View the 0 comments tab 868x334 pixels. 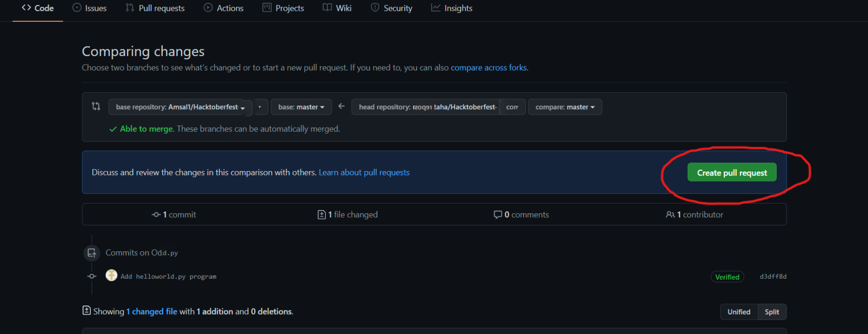(521, 215)
